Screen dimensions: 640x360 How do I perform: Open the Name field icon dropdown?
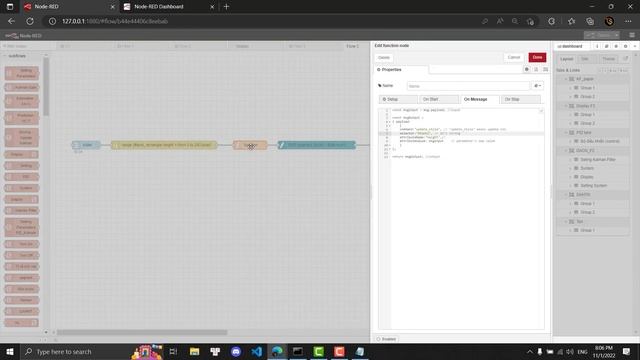[538, 86]
